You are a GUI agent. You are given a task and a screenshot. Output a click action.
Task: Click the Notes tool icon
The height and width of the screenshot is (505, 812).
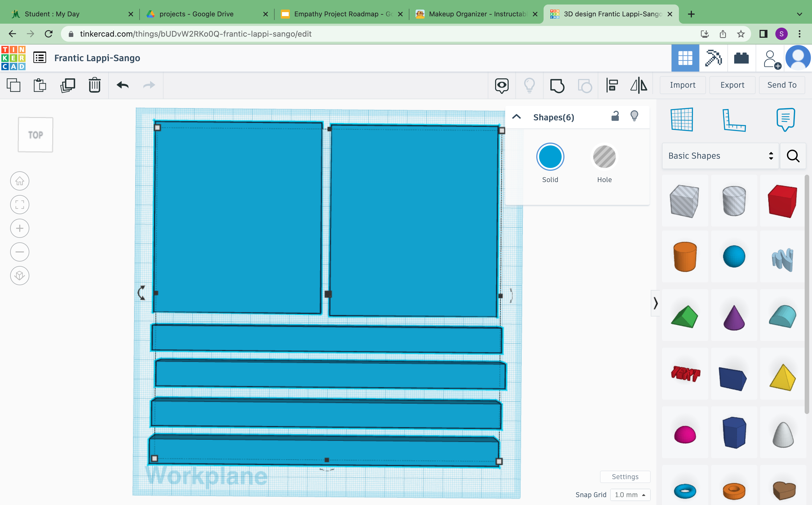click(785, 119)
